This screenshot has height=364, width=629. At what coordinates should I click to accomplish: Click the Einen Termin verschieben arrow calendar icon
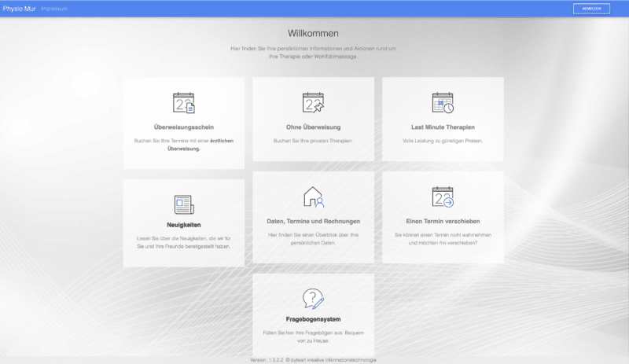443,197
